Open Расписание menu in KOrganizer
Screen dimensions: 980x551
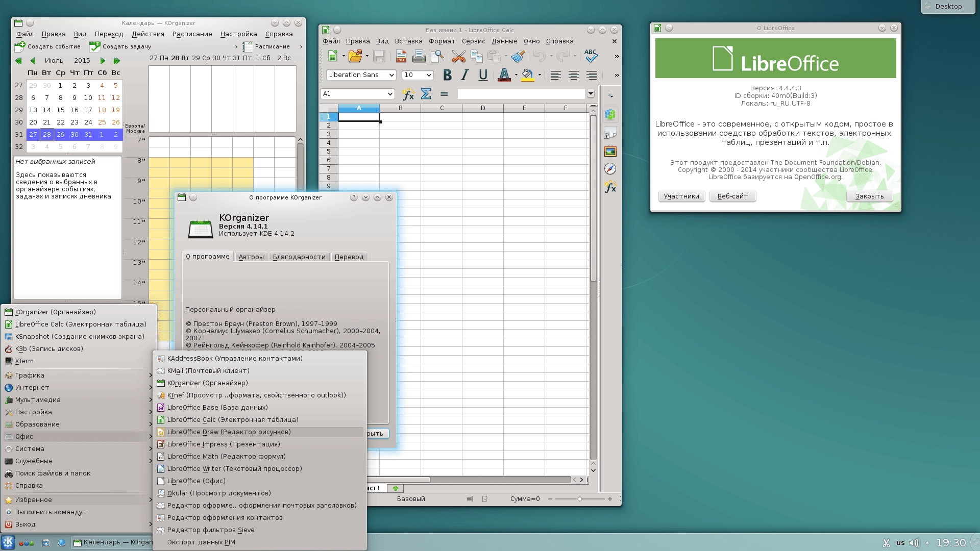click(x=192, y=34)
